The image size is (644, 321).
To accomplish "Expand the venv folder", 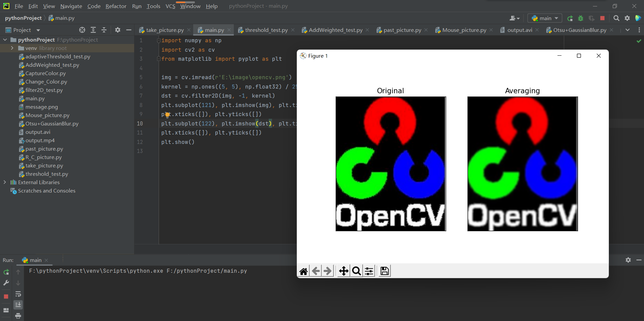I will tap(12, 48).
